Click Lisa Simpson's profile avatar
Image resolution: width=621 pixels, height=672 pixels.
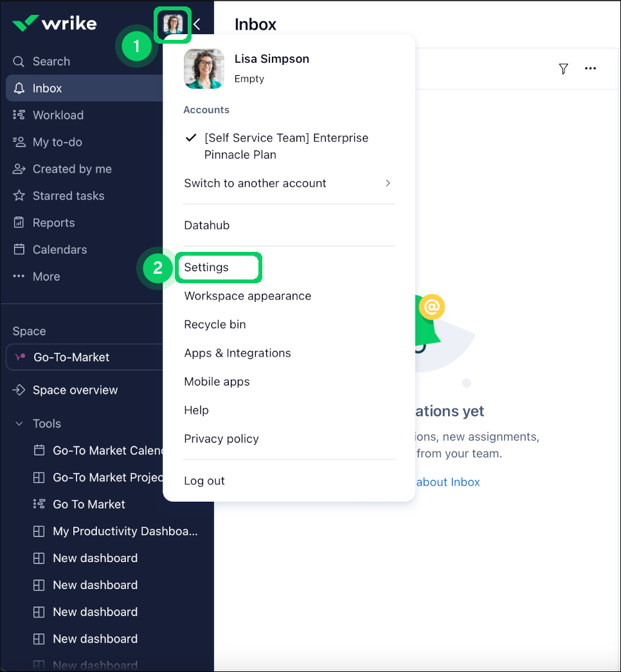[172, 24]
